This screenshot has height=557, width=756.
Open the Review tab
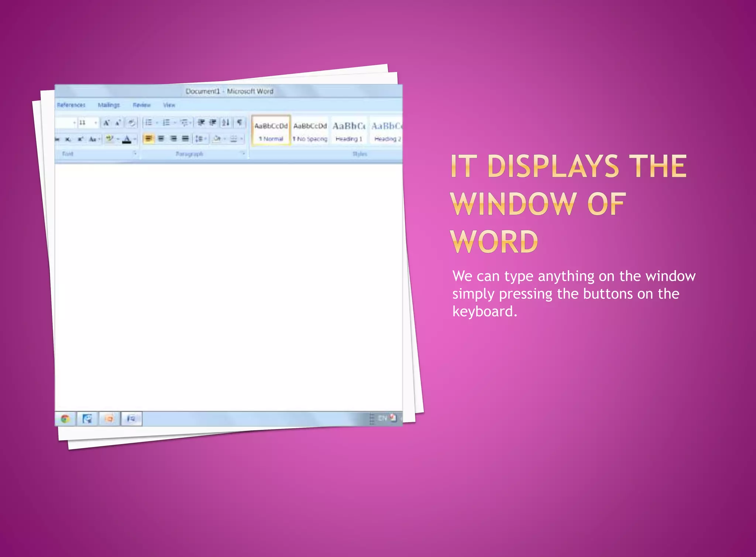coord(142,105)
